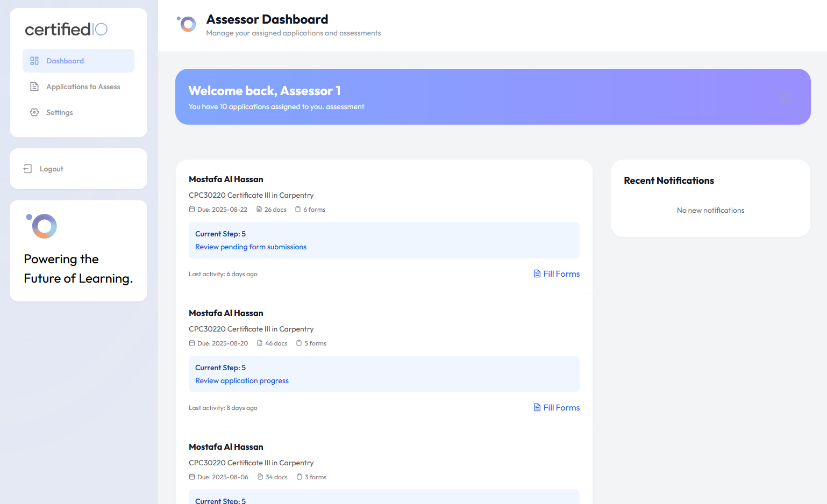Click CPC30220 Certificate III text above 34 docs
The height and width of the screenshot is (504, 827).
pos(251,463)
